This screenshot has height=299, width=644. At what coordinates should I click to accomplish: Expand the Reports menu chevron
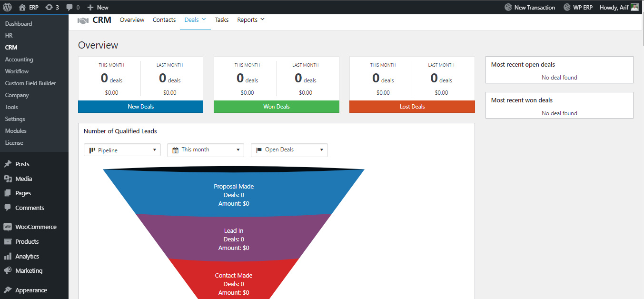coord(262,19)
